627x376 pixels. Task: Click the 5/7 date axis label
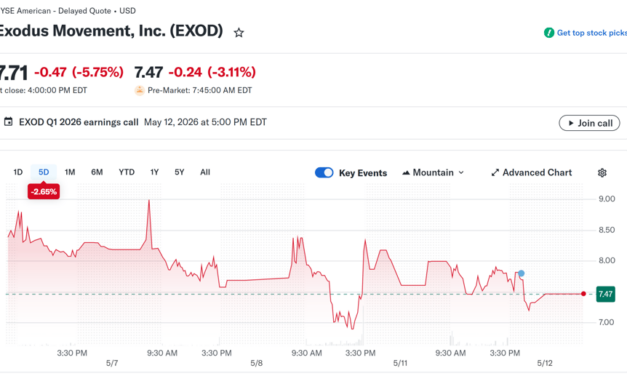[112, 363]
